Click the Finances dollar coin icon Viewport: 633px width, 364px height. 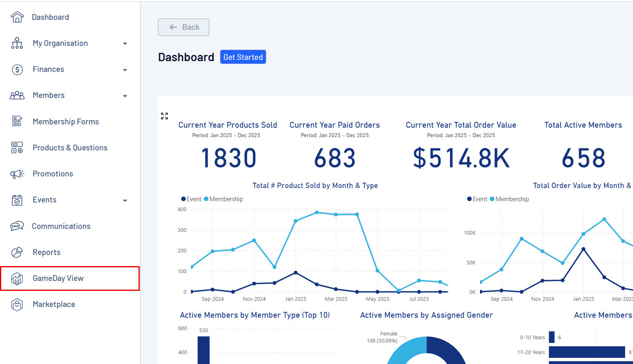point(17,69)
